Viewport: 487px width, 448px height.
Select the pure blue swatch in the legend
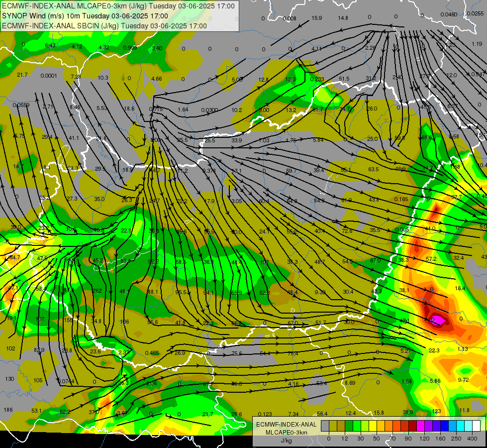[444, 426]
